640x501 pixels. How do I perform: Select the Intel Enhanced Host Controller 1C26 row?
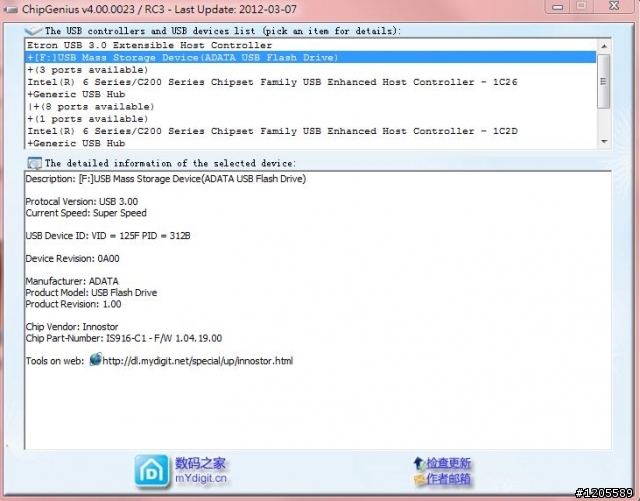pos(311,82)
